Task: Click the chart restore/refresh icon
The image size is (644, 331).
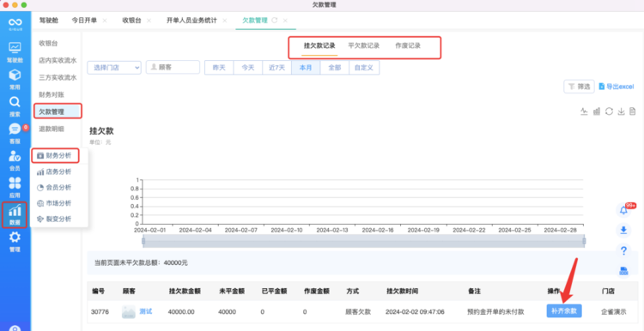Action: point(609,111)
